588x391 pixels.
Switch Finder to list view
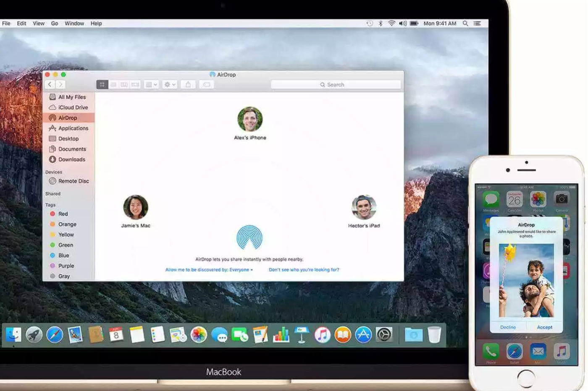click(x=113, y=85)
